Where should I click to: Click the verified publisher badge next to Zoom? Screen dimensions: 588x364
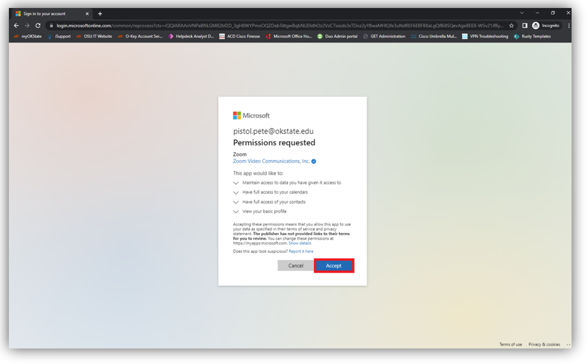313,161
